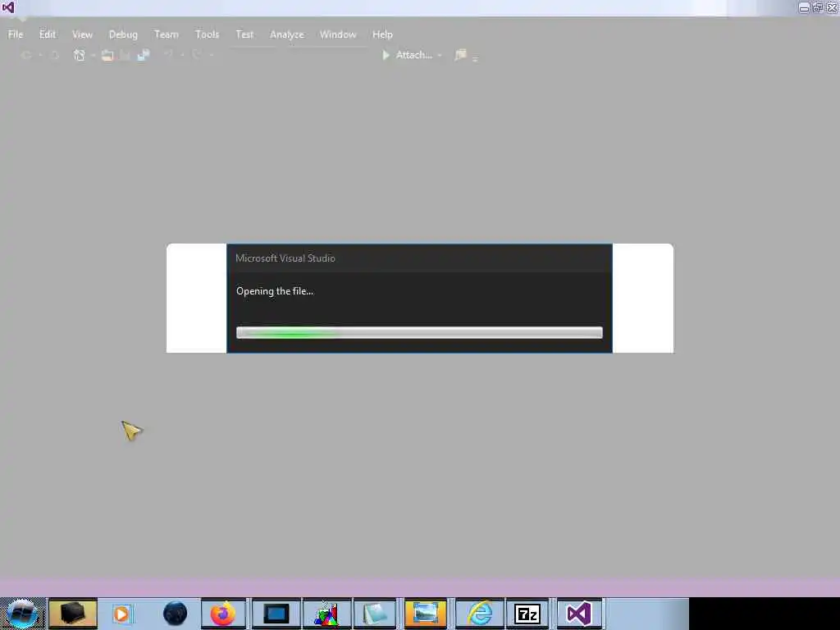Screen dimensions: 840x630
Task: Click the Save toolbar icon
Action: coord(125,55)
